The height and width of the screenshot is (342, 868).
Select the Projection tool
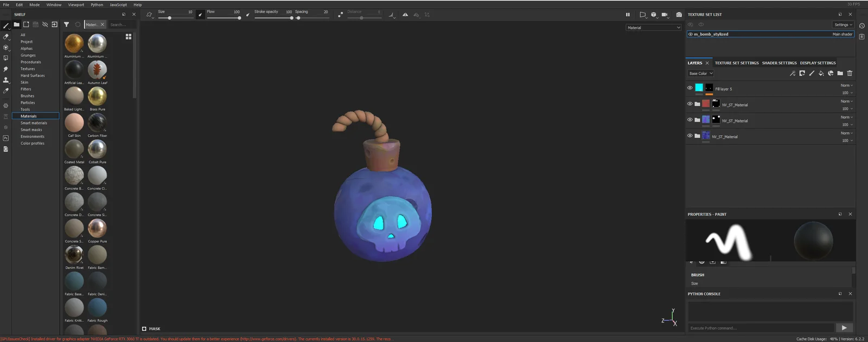tap(6, 47)
